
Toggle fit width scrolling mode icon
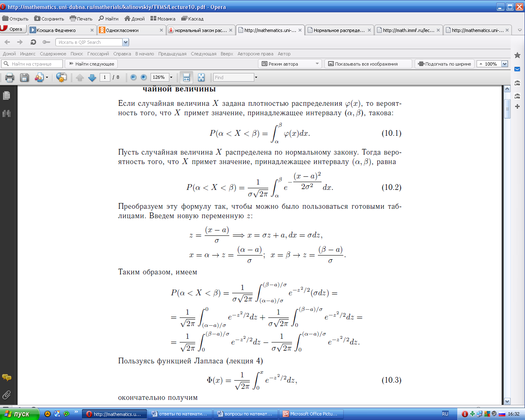pos(186,78)
